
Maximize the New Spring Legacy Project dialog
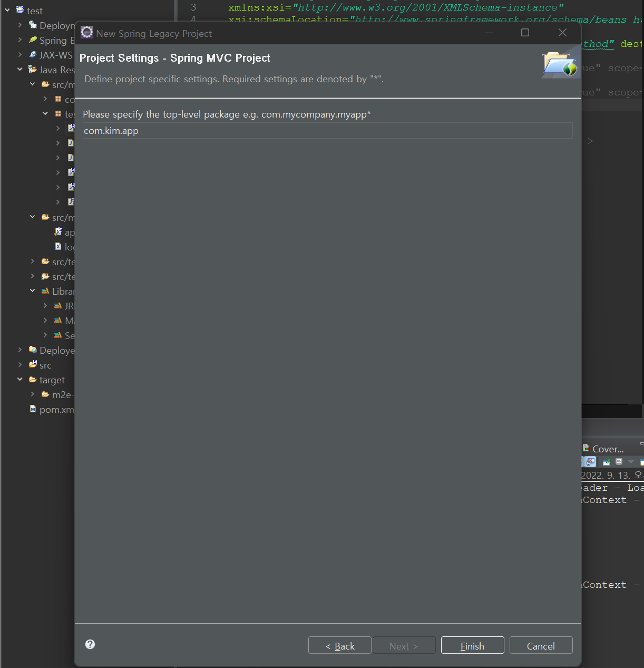[x=525, y=33]
